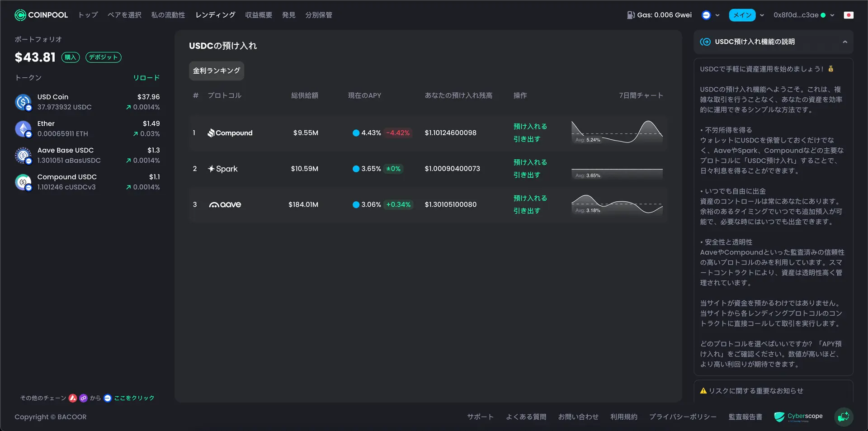
Task: Click the 総供給額 column header
Action: click(305, 95)
